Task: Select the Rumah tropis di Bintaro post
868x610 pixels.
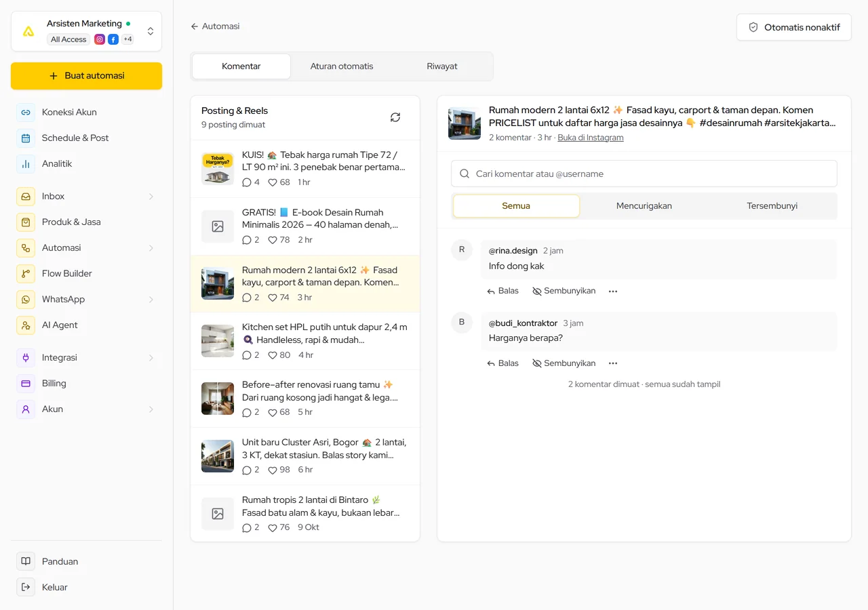Action: click(305, 514)
